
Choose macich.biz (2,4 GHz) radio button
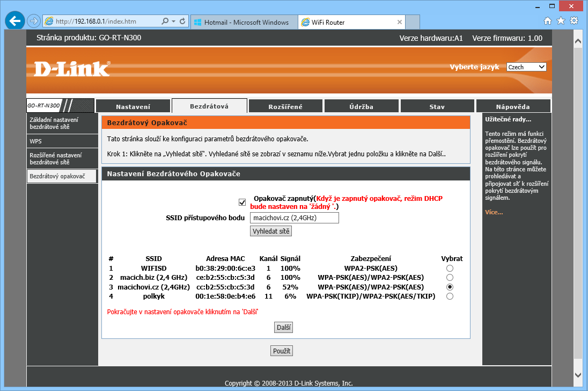[450, 277]
